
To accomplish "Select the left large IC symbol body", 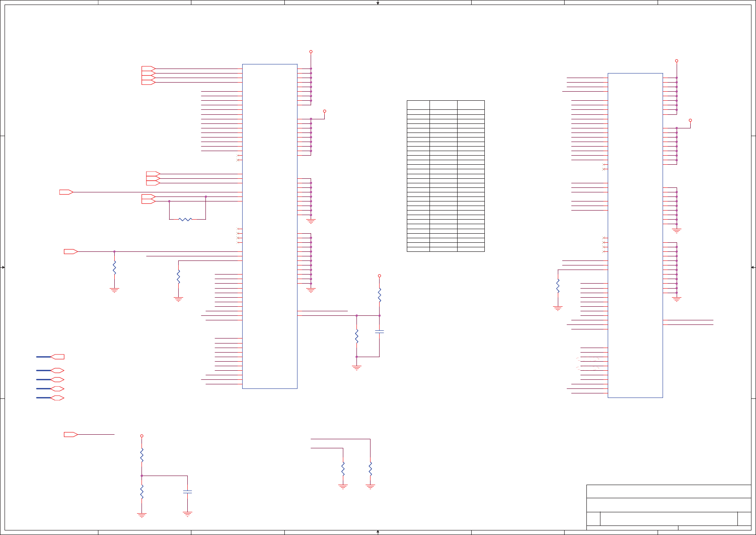I will pyautogui.click(x=270, y=226).
